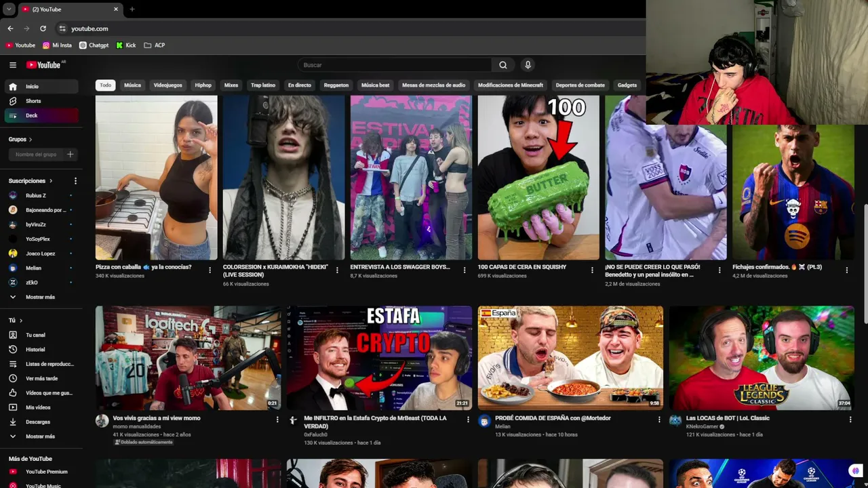The height and width of the screenshot is (488, 868).
Task: Open Vídeos que me gustan
Action: click(41, 393)
